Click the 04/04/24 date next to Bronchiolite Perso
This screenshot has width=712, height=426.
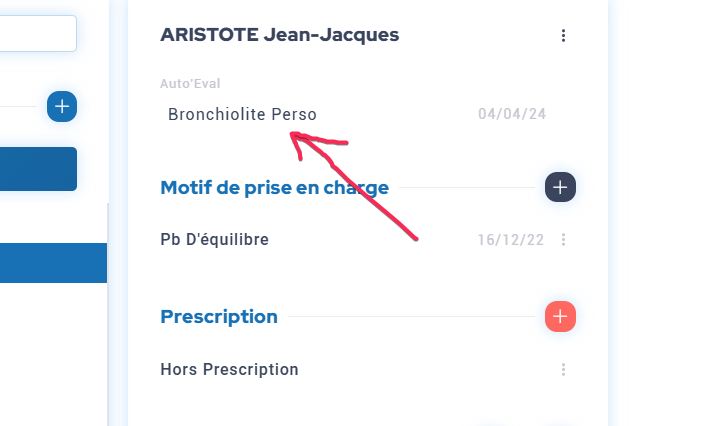(512, 114)
